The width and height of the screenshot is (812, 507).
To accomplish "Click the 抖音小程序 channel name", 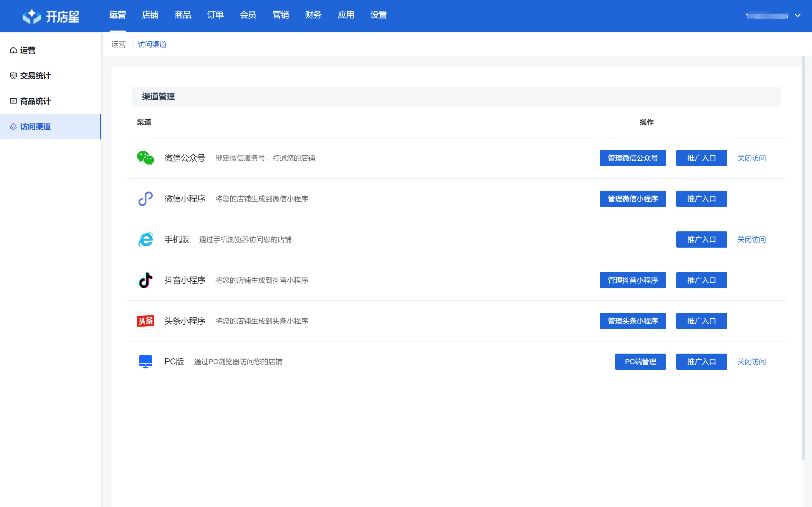I will pos(185,280).
